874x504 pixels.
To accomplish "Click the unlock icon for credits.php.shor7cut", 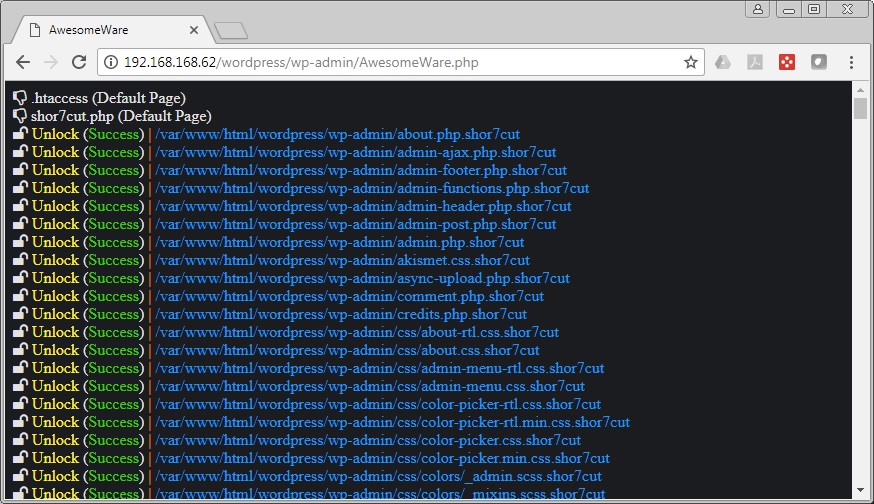I will (21, 313).
